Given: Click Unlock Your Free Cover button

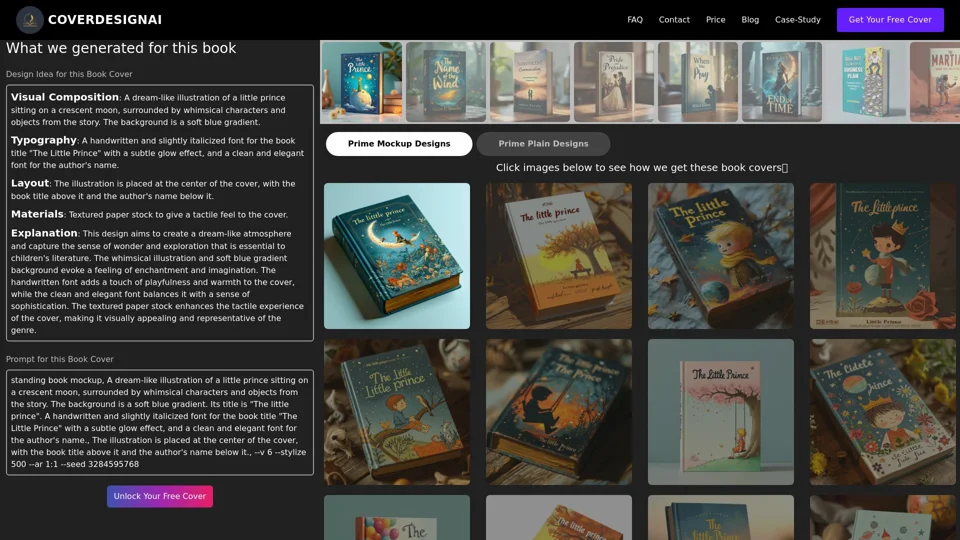Looking at the screenshot, I should click(x=160, y=496).
